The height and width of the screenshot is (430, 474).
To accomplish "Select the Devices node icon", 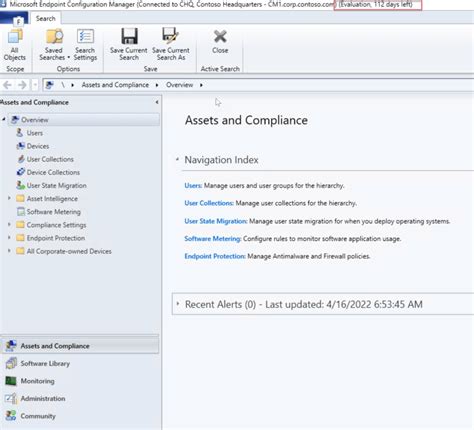I will click(21, 146).
